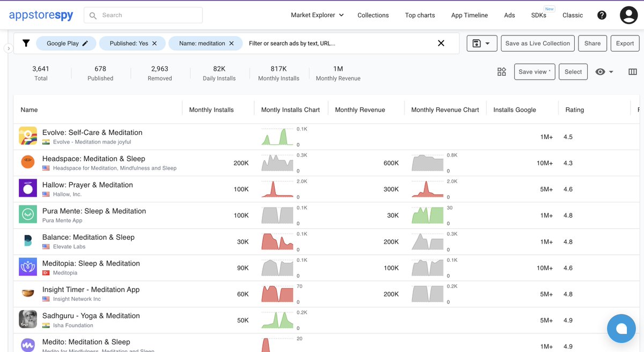Open the SDKs section
This screenshot has width=644, height=352.
(x=539, y=15)
